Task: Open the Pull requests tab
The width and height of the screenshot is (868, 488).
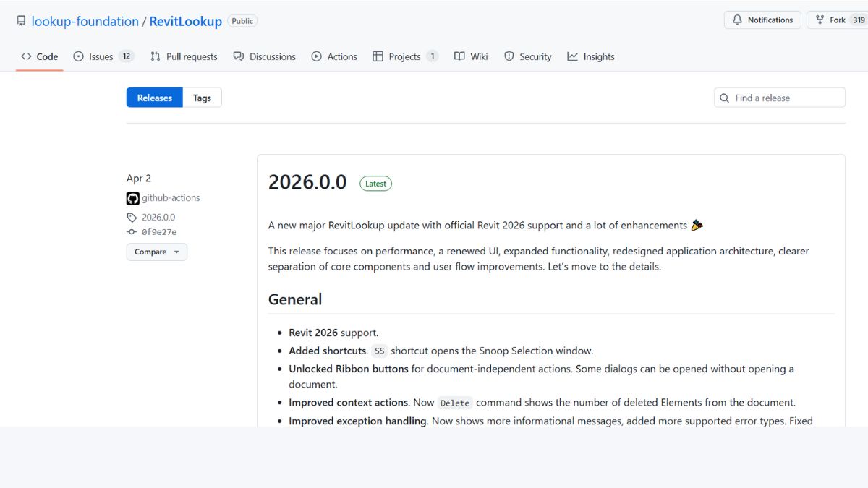Action: pos(184,56)
